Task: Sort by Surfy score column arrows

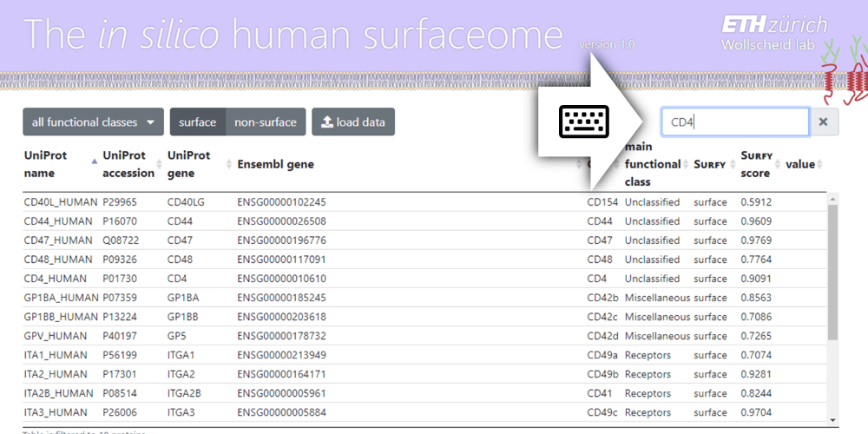Action: tap(778, 164)
